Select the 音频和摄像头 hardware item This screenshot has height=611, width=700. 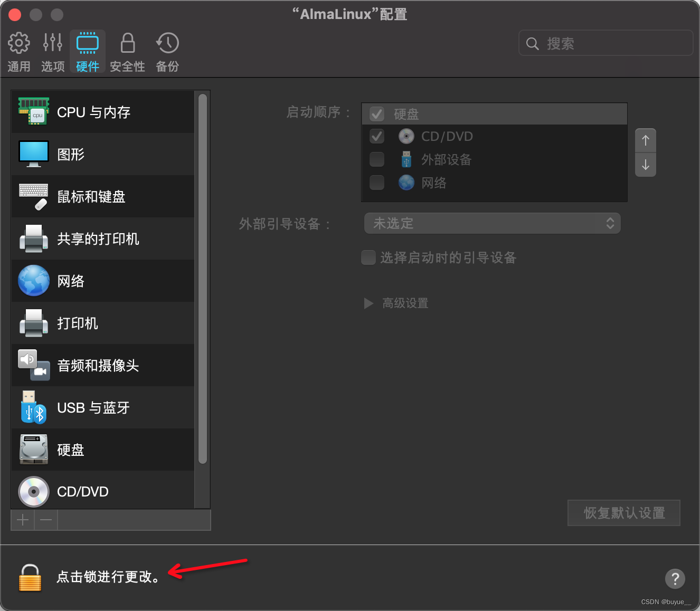coord(98,365)
